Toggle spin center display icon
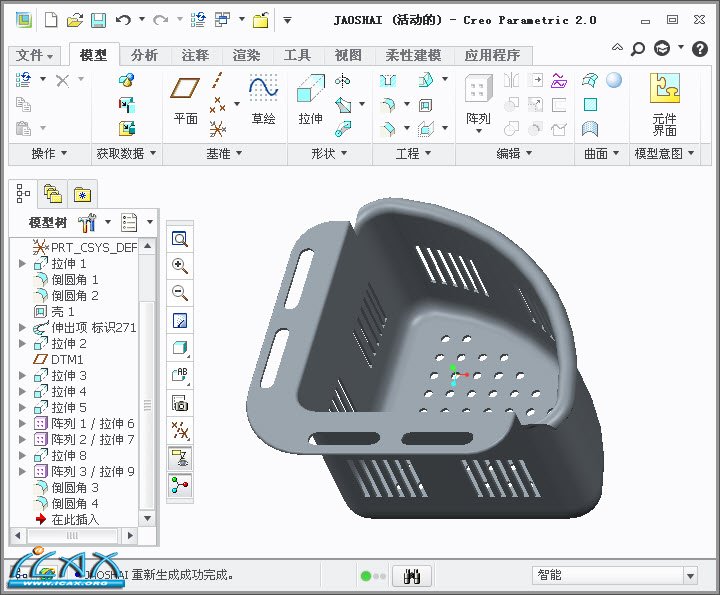Screen dimensions: 720x595 point(180,485)
